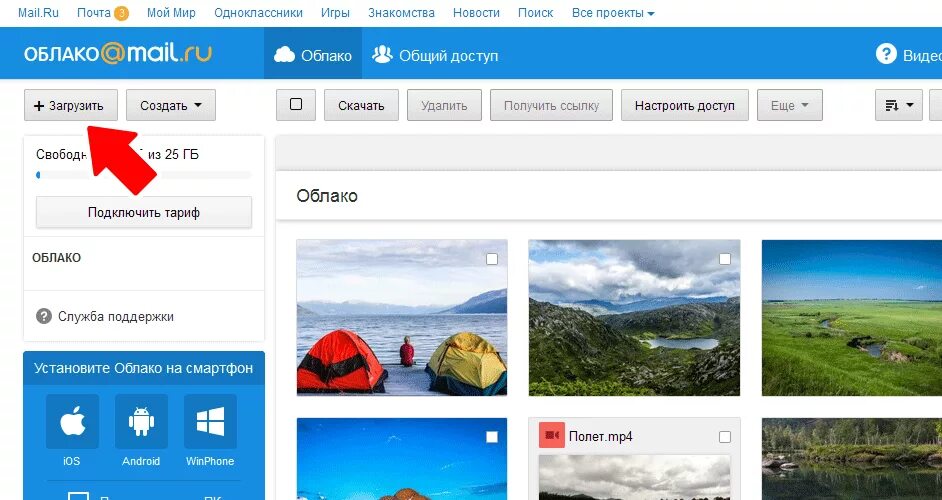Select the checkbox on the blue sky photo
Viewport: 942px width, 500px height.
(x=492, y=437)
